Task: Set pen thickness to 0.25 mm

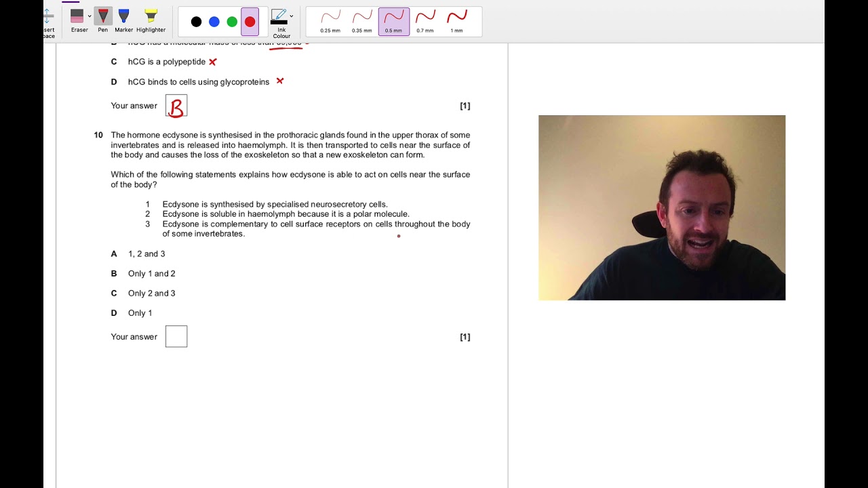Action: [330, 21]
